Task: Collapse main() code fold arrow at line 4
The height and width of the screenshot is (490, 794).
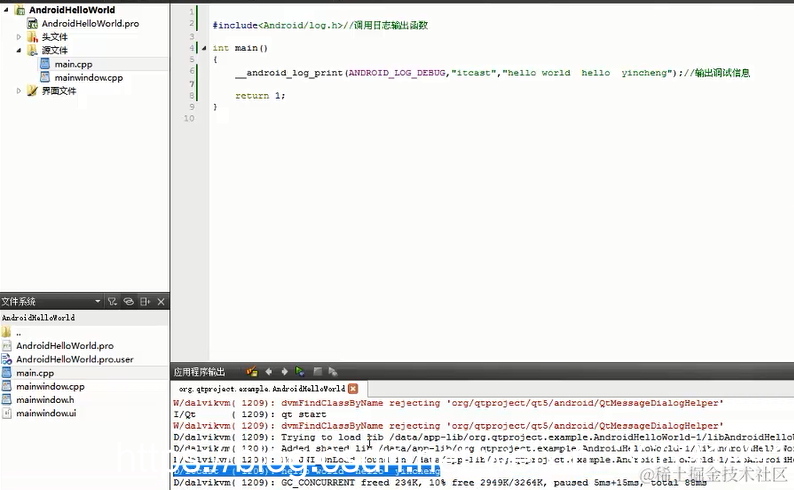Action: (204, 48)
